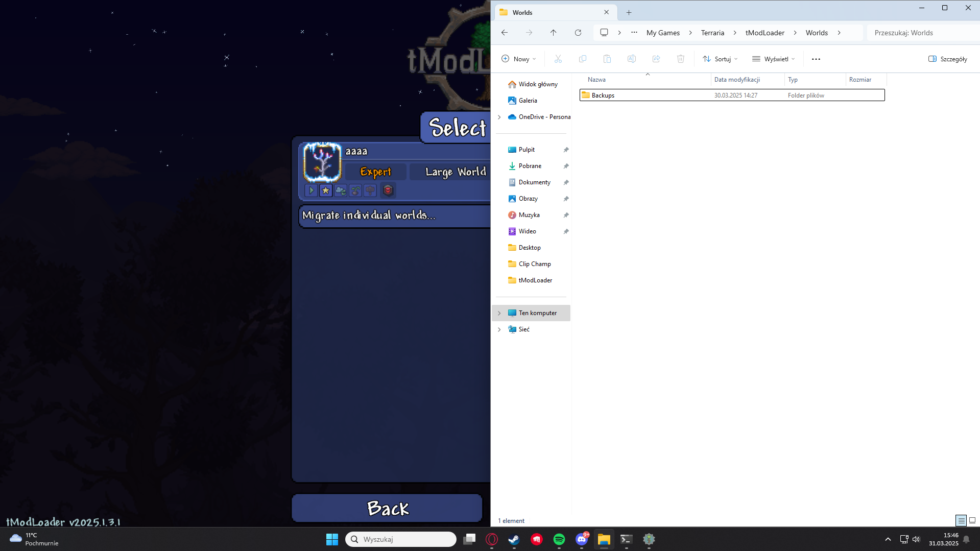980x551 pixels.
Task: Add a new File Explorer tab
Action: click(x=629, y=13)
